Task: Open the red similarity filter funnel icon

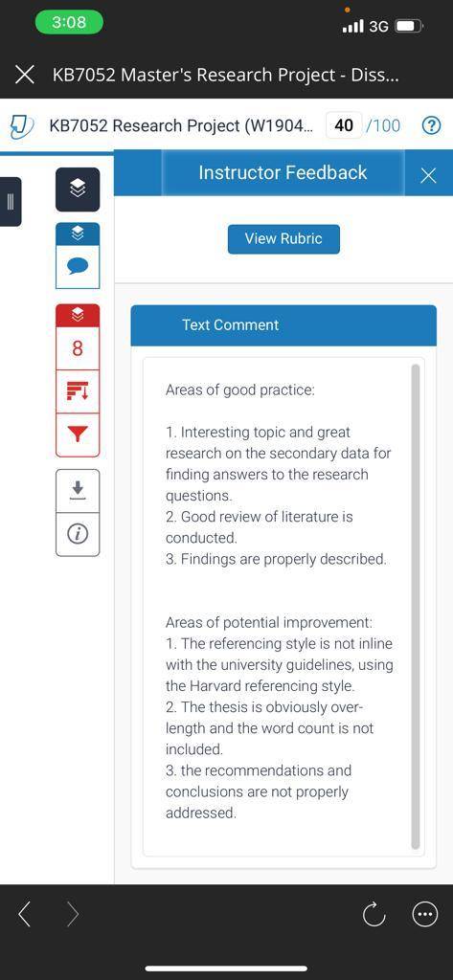Action: (78, 435)
